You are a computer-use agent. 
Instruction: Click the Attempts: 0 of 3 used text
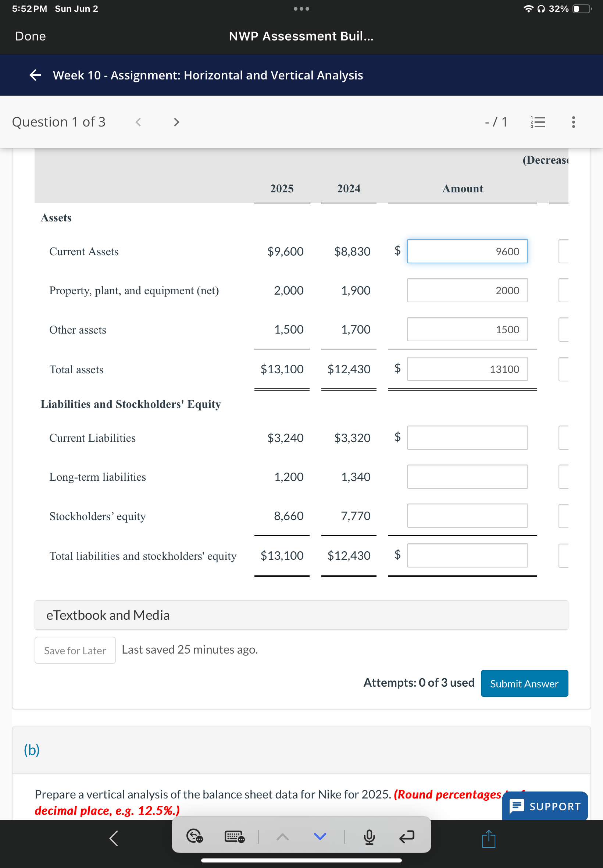click(419, 683)
